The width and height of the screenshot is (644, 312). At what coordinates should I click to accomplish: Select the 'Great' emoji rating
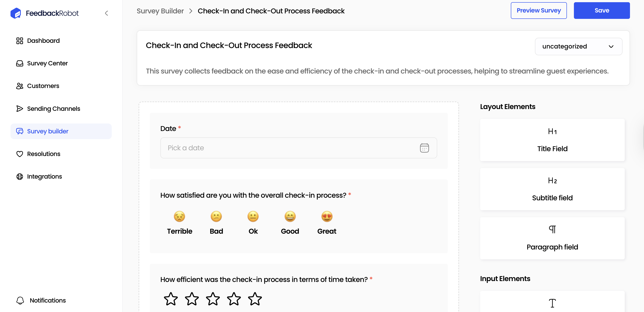[x=327, y=216]
